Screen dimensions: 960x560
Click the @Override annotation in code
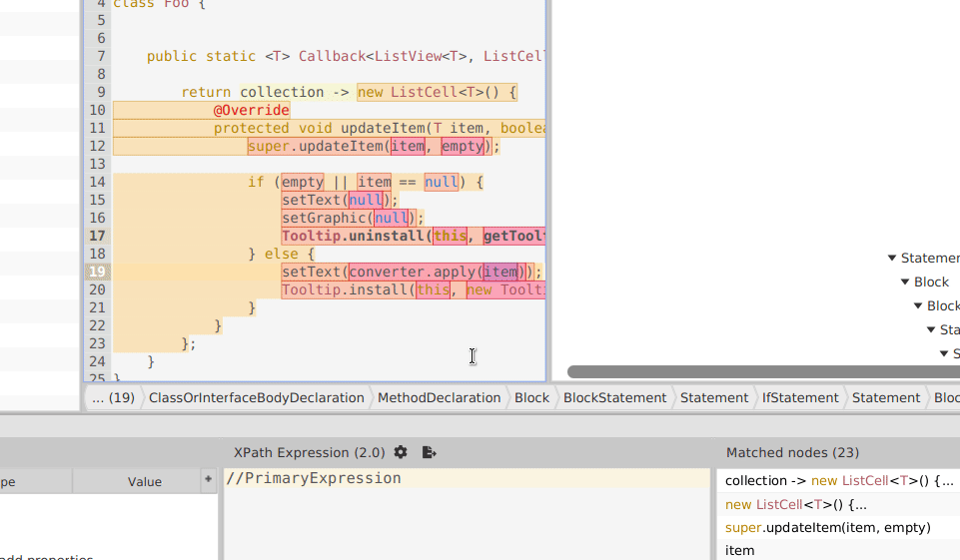pos(251,110)
